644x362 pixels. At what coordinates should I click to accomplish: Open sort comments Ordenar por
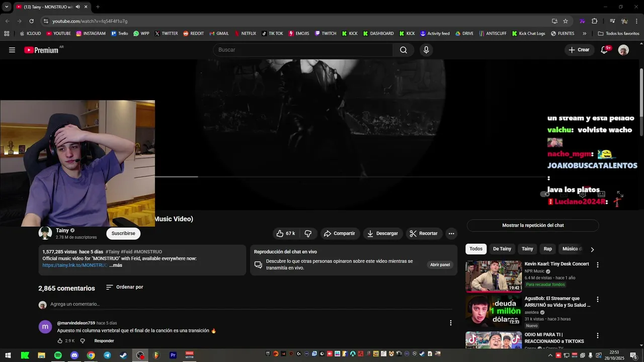(124, 287)
